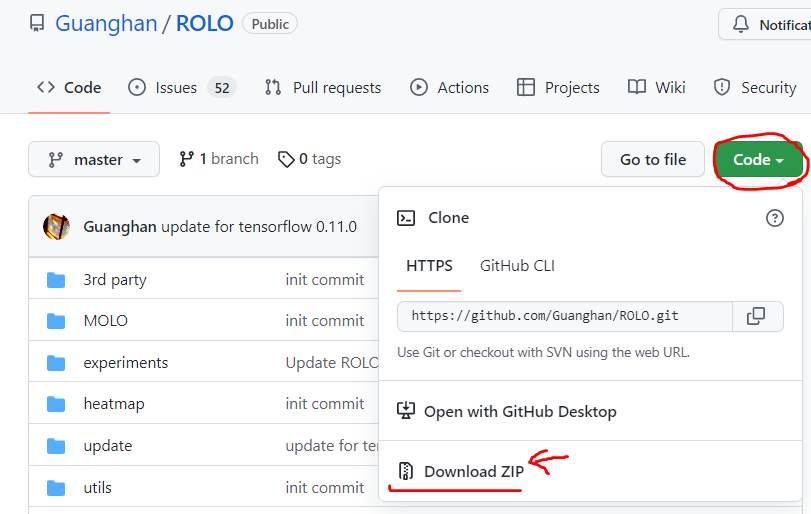Click the Clone heading text
Image resolution: width=811 pixels, height=514 pixels.
(448, 218)
